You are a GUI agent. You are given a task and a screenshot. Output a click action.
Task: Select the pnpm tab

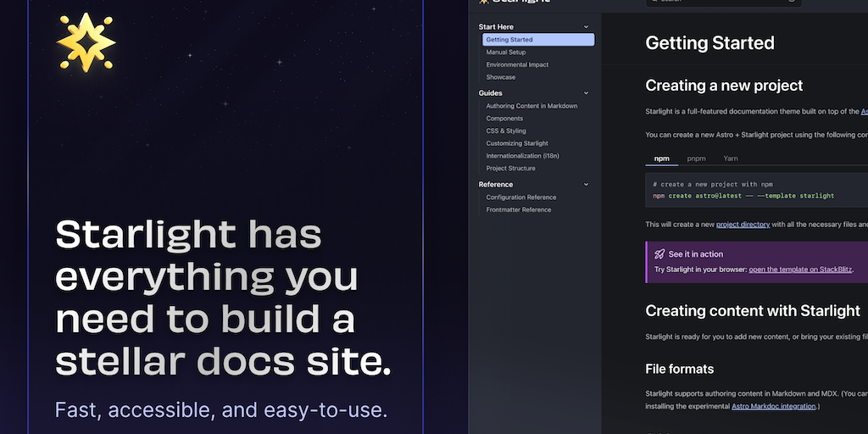point(697,159)
